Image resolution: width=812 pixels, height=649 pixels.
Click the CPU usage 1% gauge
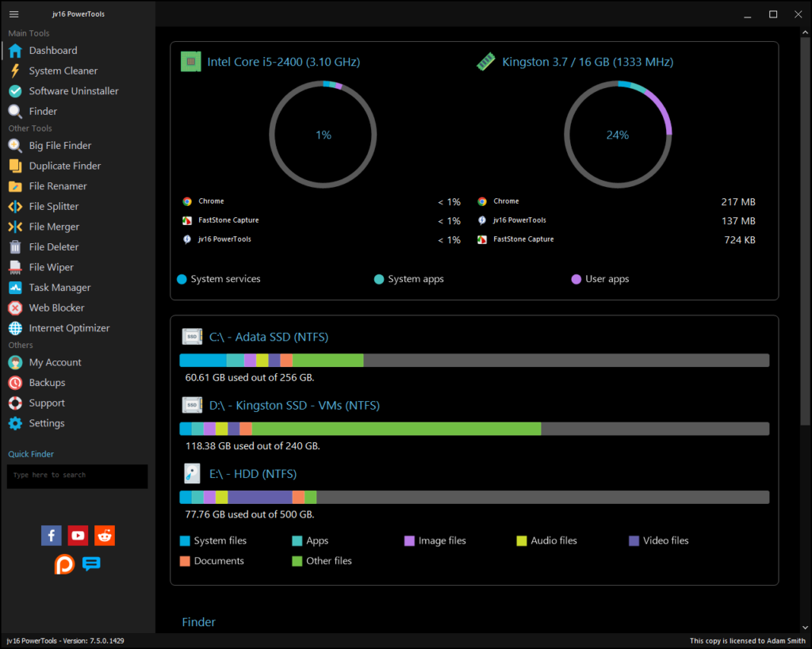(324, 135)
